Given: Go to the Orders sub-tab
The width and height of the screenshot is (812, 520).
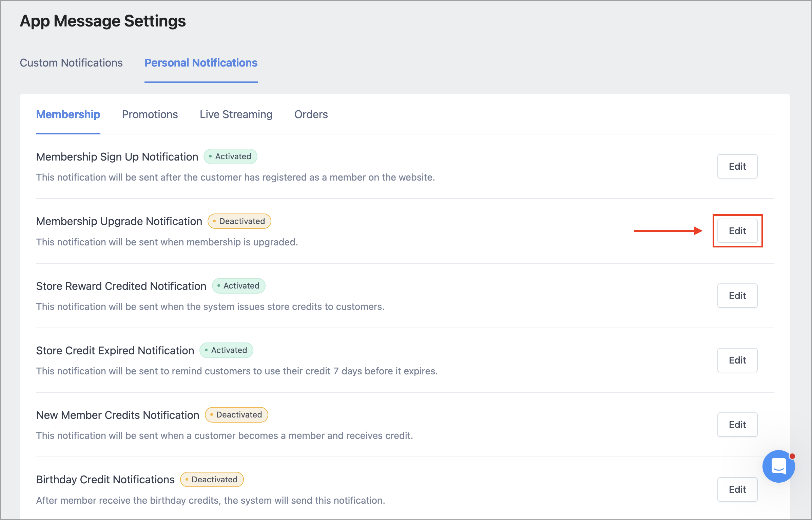Looking at the screenshot, I should 311,114.
